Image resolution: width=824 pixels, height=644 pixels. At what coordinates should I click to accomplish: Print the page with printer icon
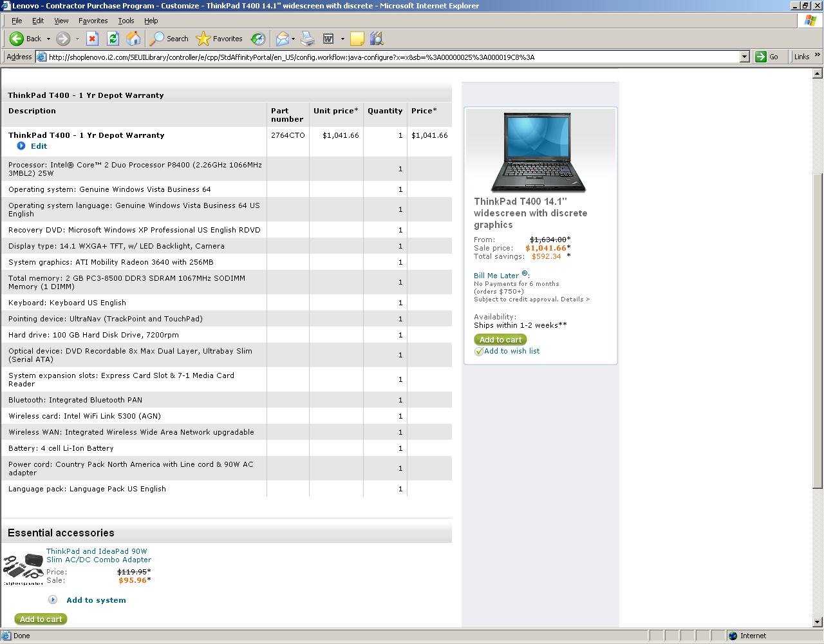pos(308,39)
